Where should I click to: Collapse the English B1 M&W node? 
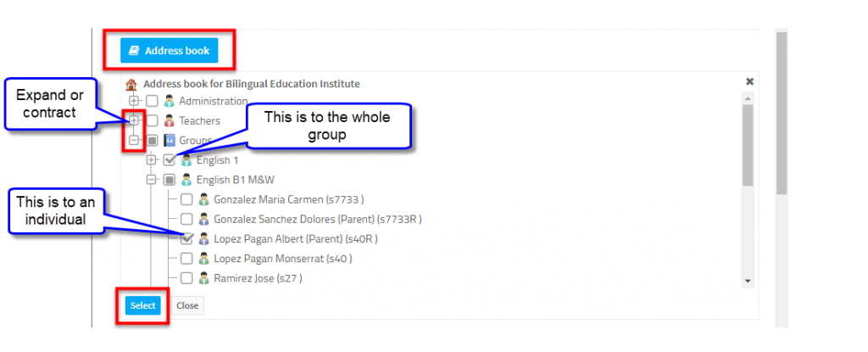click(151, 180)
